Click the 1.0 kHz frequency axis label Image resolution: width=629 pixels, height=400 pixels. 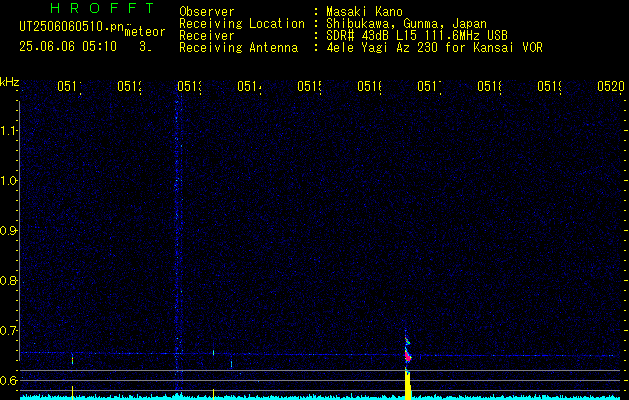point(8,181)
